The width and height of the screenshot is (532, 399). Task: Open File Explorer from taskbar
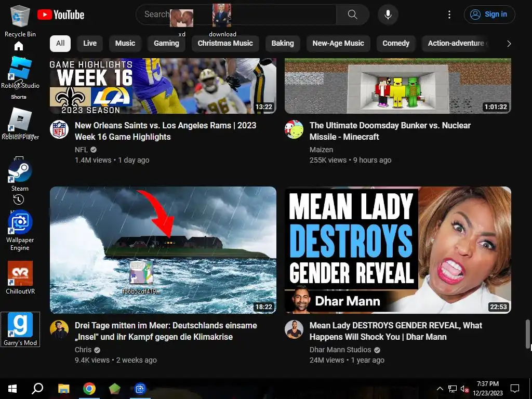pos(63,389)
